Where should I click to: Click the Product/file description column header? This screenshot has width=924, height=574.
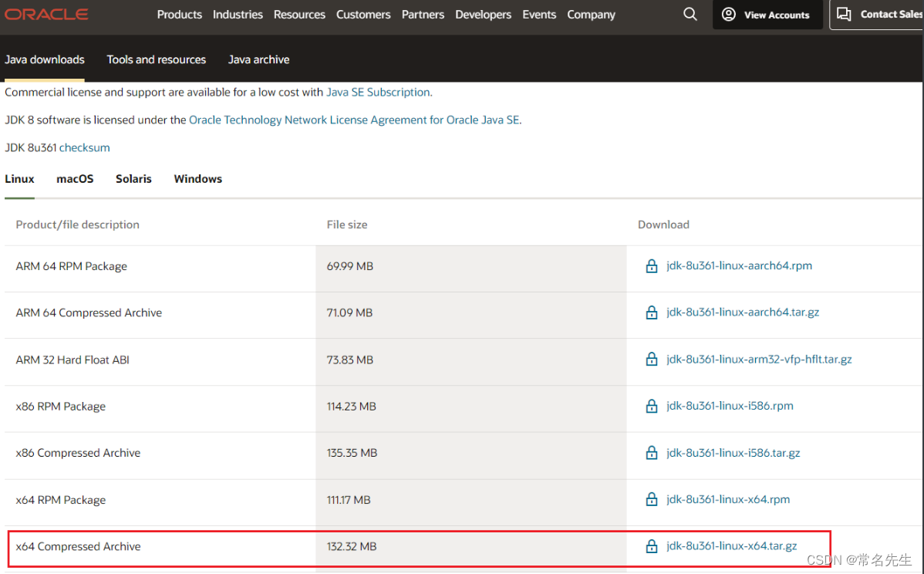click(77, 225)
